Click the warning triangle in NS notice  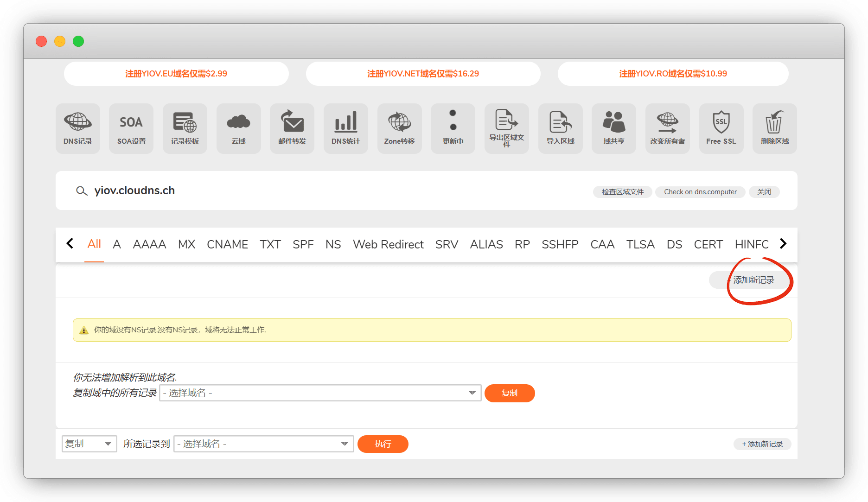[84, 330]
